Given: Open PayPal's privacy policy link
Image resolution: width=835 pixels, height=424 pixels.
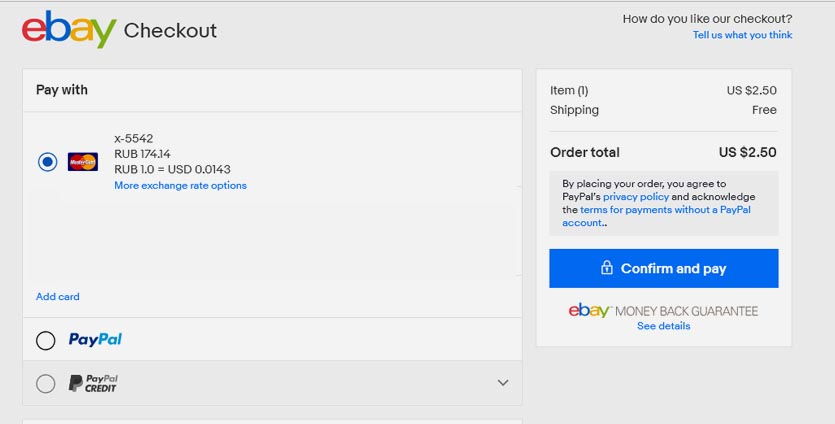Looking at the screenshot, I should [x=635, y=197].
